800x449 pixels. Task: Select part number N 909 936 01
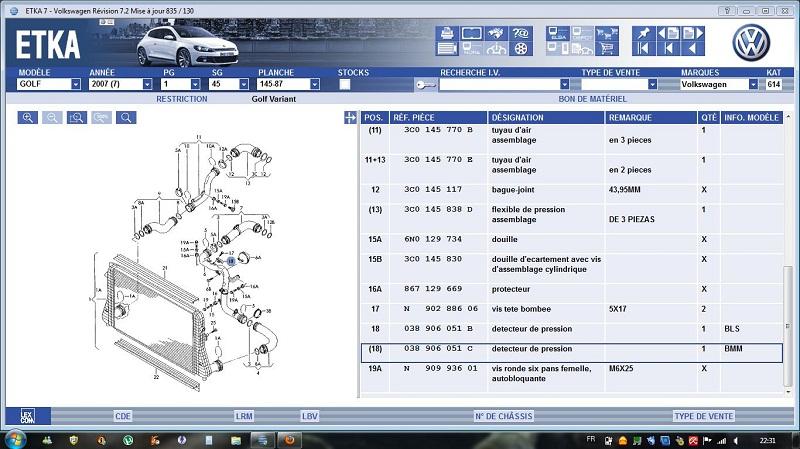pos(441,368)
